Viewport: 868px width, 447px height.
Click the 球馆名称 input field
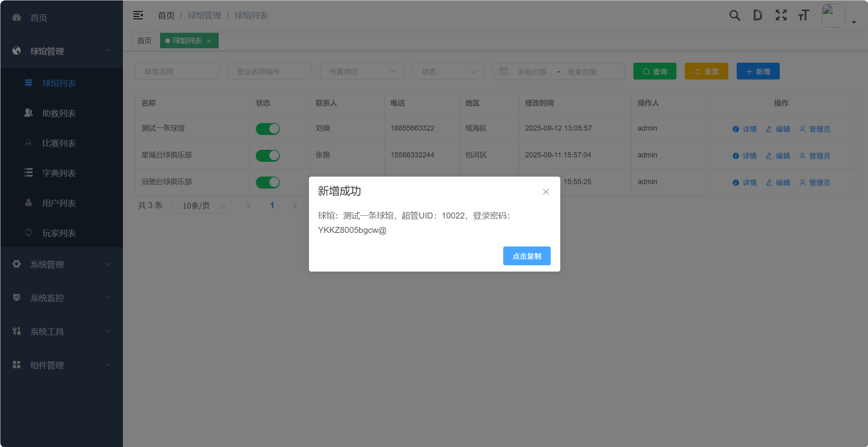[x=177, y=72]
